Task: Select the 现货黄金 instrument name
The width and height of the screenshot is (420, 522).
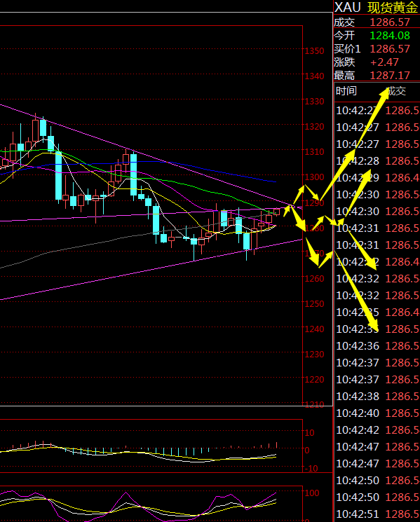Action: 393,7
